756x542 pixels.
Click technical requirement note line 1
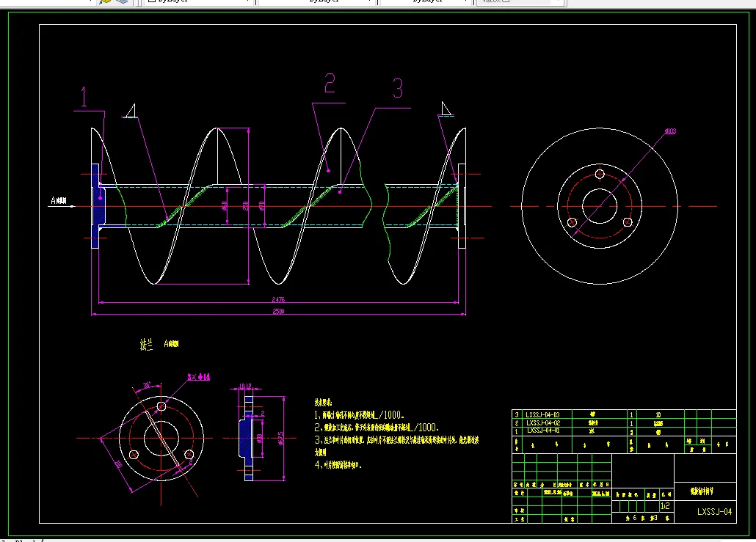point(360,414)
